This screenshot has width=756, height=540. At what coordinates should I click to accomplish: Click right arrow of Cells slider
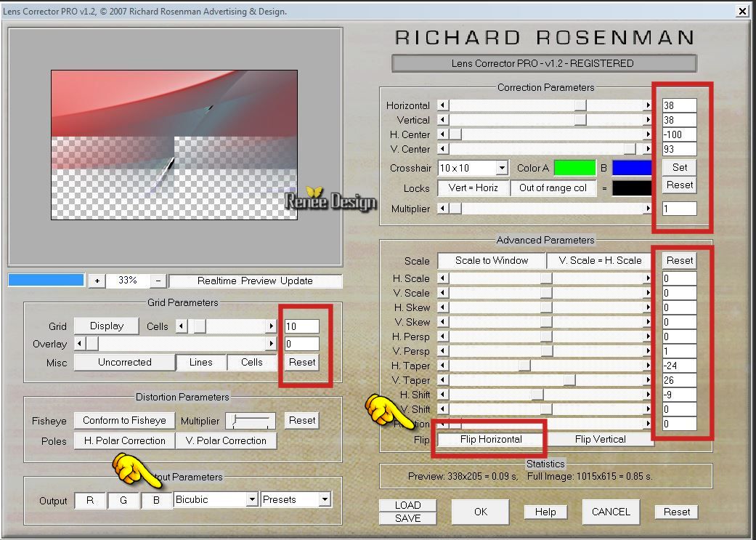click(x=272, y=326)
